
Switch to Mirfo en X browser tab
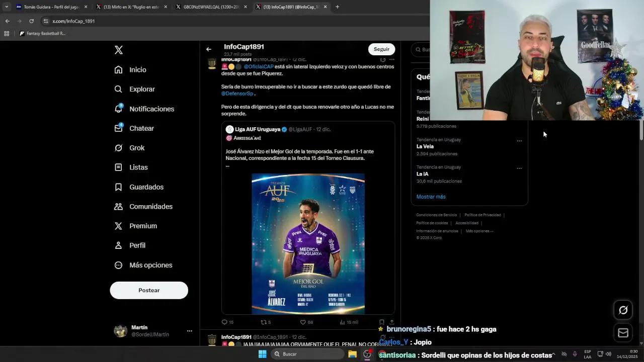tap(131, 7)
